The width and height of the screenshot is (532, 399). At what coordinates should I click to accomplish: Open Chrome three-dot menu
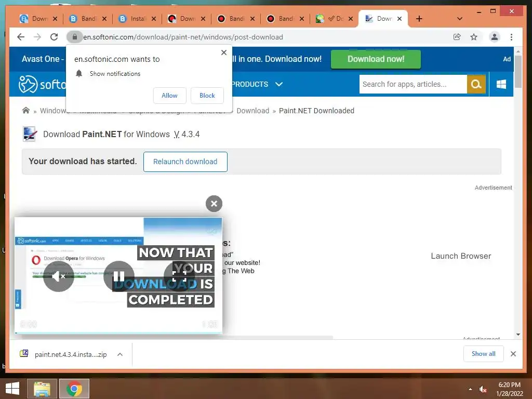[x=511, y=37]
